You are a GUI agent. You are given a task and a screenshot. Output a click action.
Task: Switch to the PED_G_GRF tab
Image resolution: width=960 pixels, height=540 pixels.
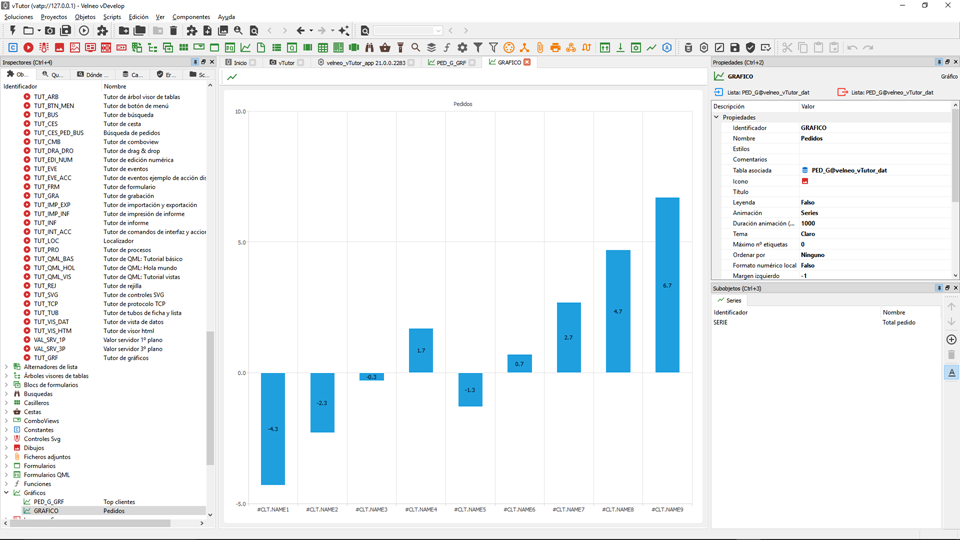pos(449,62)
